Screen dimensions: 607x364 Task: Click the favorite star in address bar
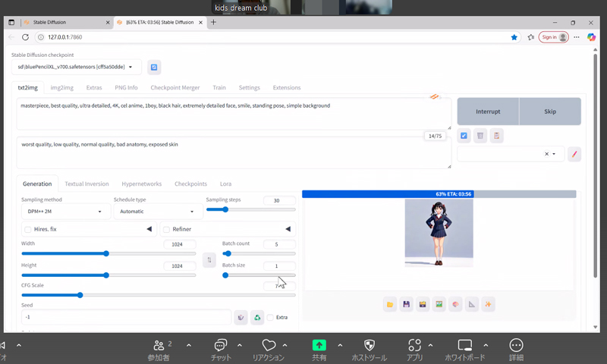[x=514, y=37]
